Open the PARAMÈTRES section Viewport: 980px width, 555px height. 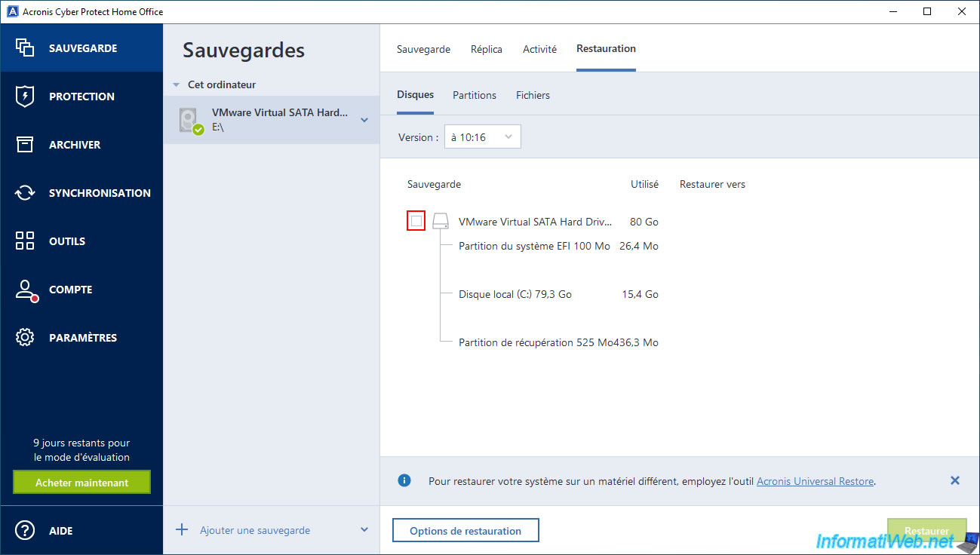81,337
